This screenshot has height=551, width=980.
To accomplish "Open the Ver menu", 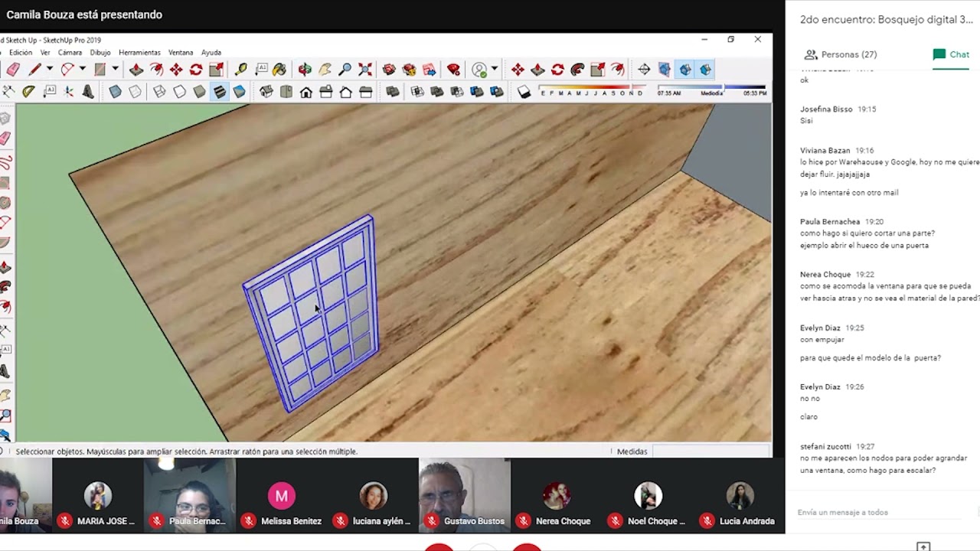I will coord(45,53).
